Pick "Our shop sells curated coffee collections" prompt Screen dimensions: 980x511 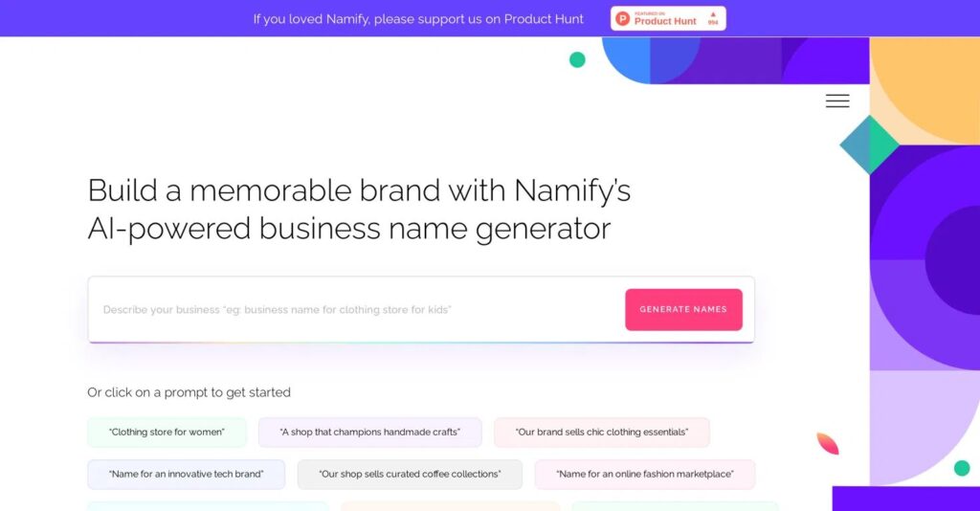click(x=410, y=474)
